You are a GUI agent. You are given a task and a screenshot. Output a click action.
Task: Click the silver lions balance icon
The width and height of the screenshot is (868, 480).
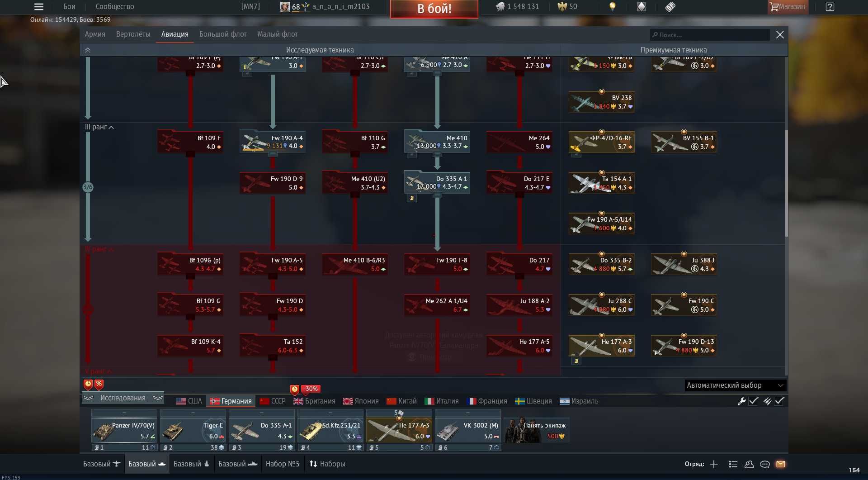(x=500, y=7)
